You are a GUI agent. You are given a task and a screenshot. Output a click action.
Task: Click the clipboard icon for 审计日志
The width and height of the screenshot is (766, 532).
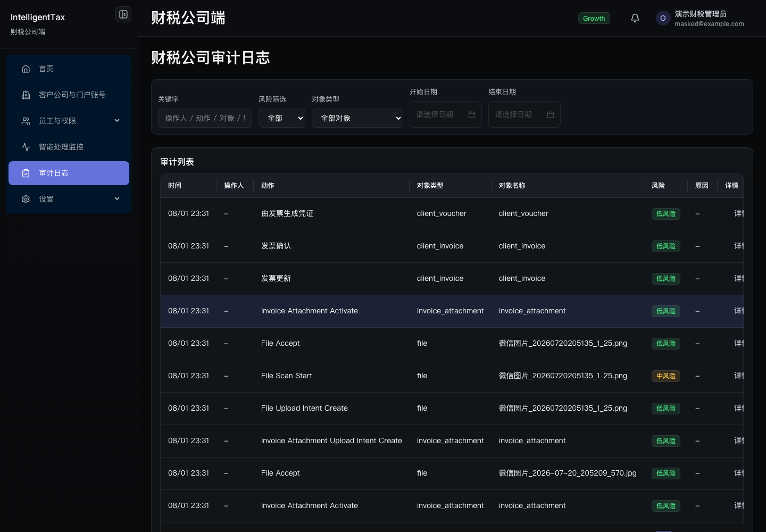[x=26, y=173]
